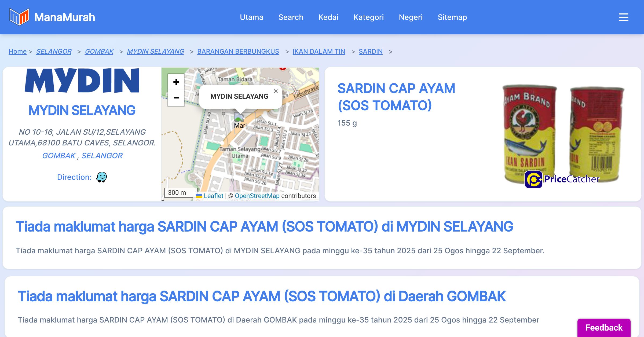Go to Home breadcrumb link
644x337 pixels.
[x=17, y=51]
